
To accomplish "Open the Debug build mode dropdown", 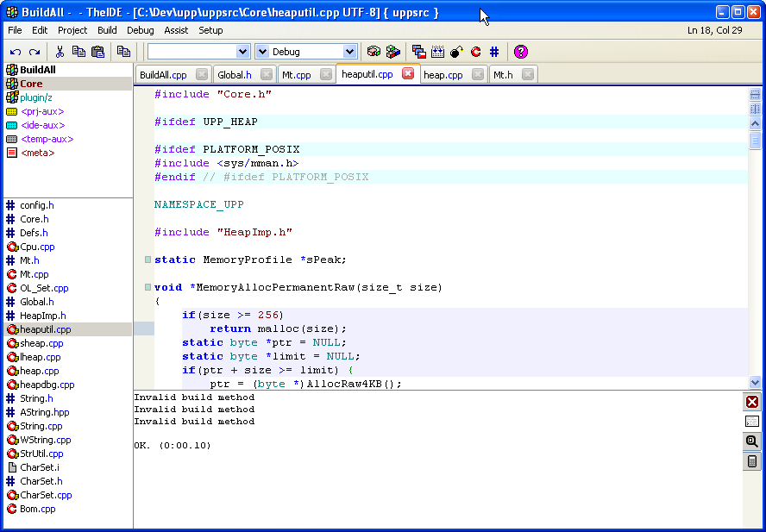I will (x=349, y=52).
